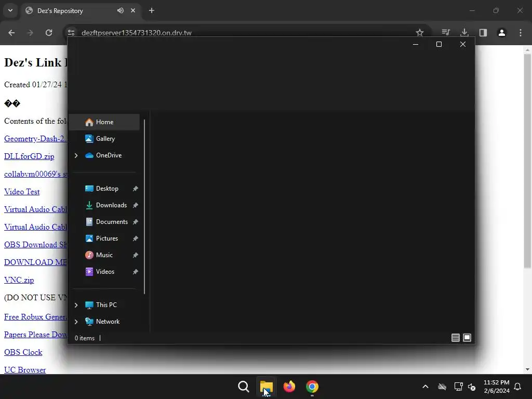The height and width of the screenshot is (399, 532).
Task: Open the Papers Please Download link
Action: pos(36,335)
